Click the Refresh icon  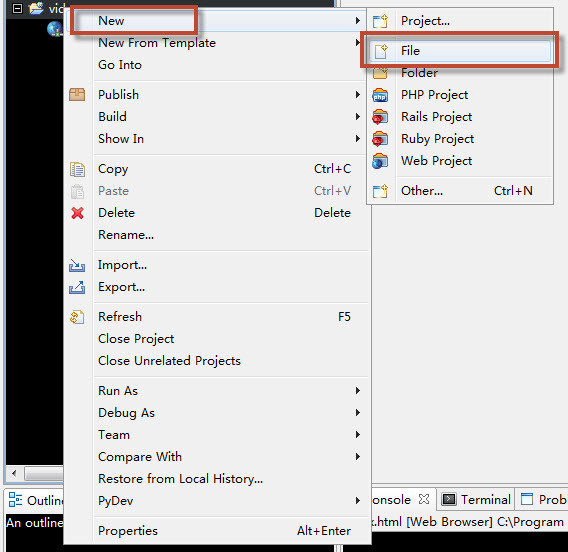click(77, 317)
